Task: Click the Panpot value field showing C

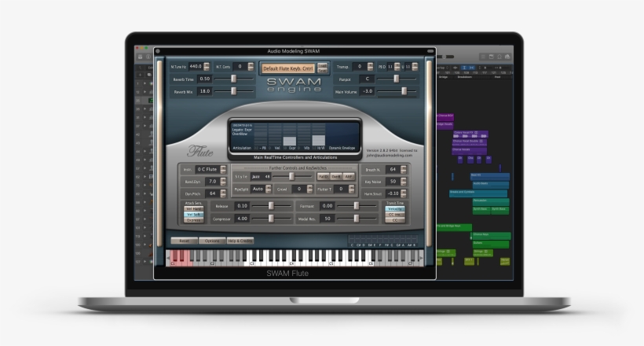Action: 367,79
